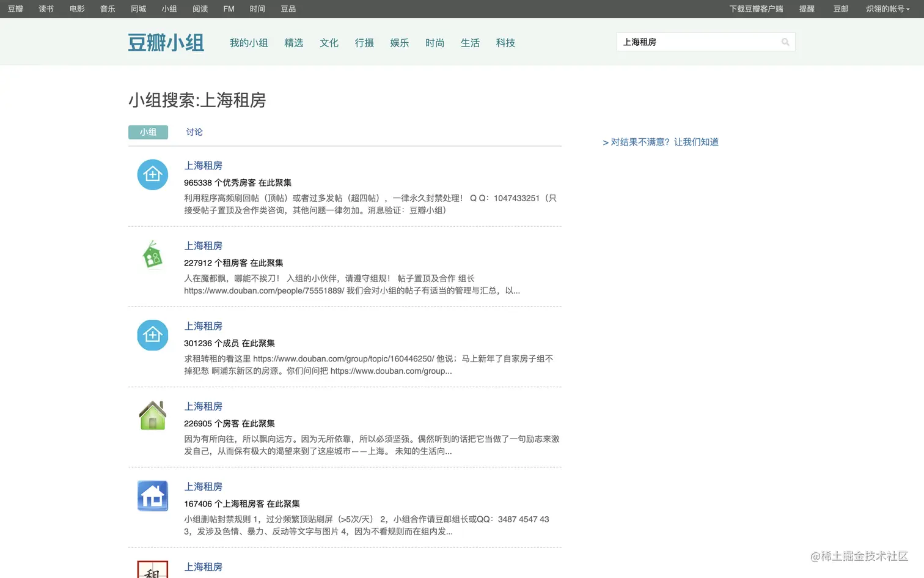Click text 301236 个成员 在此聚集

click(x=229, y=343)
